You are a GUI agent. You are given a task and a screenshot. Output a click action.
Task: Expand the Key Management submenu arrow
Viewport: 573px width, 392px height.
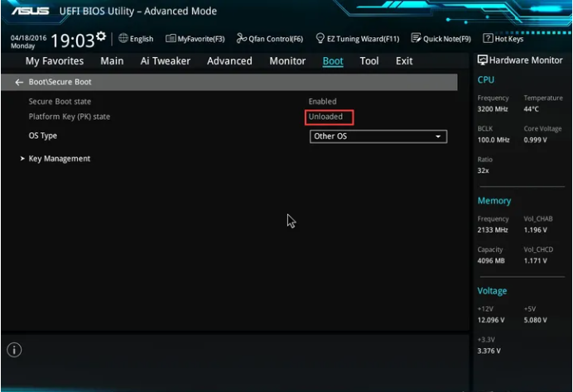tap(22, 159)
